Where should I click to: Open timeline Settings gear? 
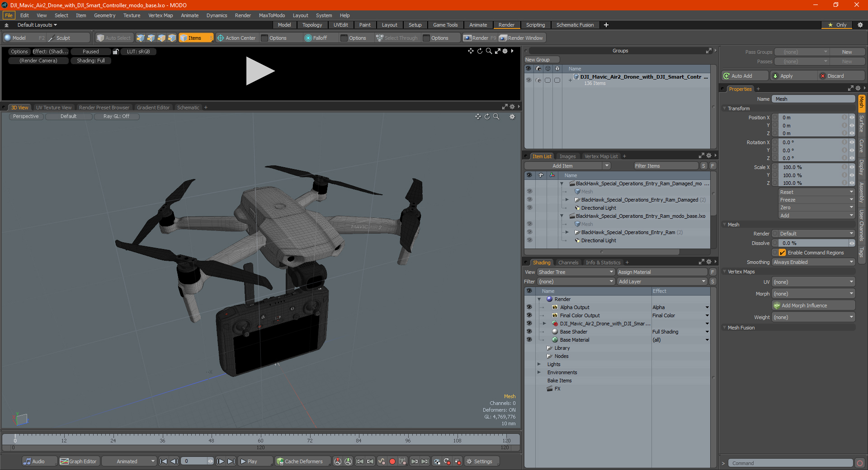click(482, 461)
